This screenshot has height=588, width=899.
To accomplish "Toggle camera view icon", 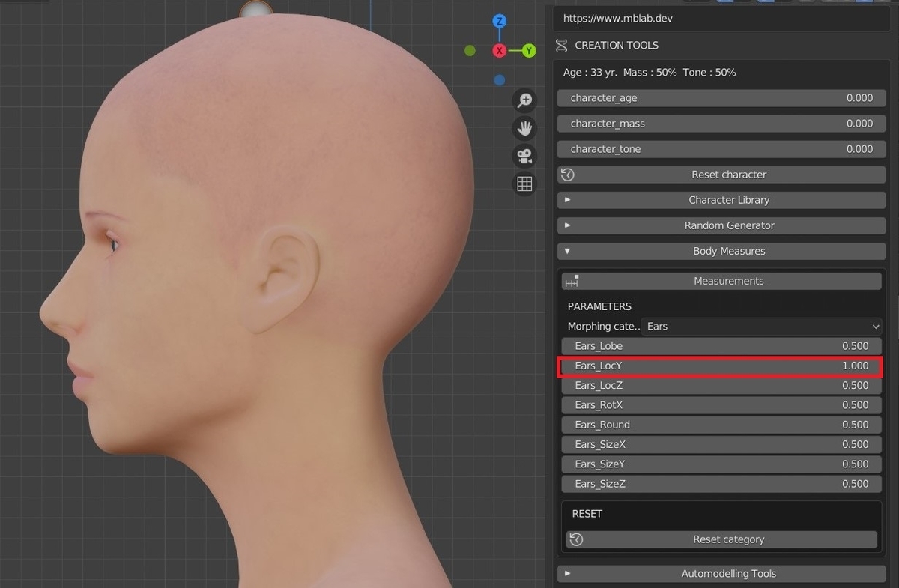I will coord(524,156).
